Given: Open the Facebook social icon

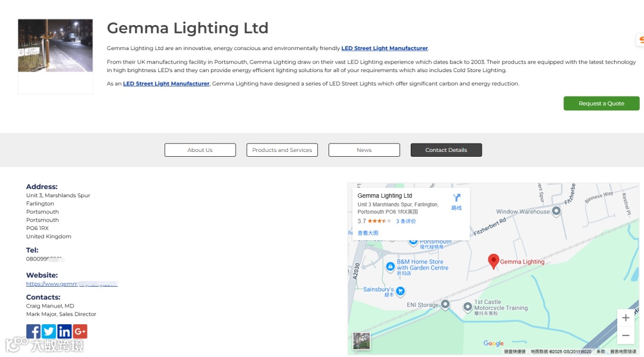Looking at the screenshot, I should (33, 331).
